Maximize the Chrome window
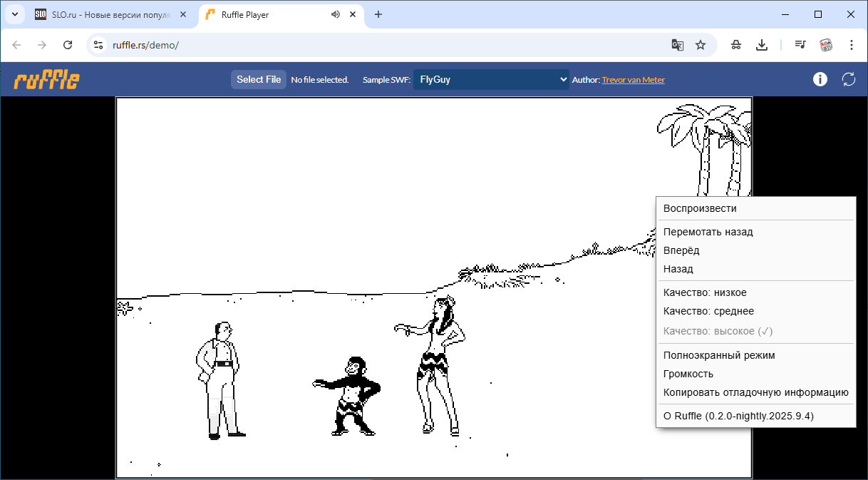This screenshot has height=480, width=868. click(x=818, y=14)
